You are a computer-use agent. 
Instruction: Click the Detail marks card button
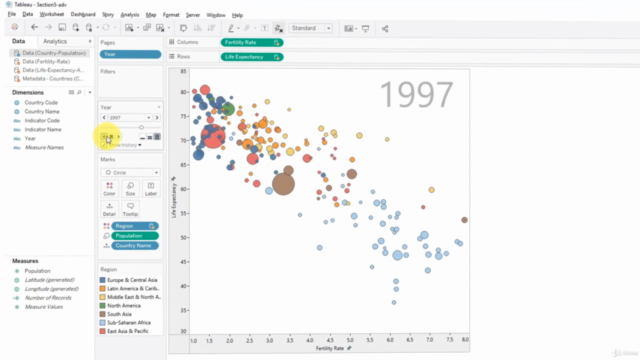(109, 209)
